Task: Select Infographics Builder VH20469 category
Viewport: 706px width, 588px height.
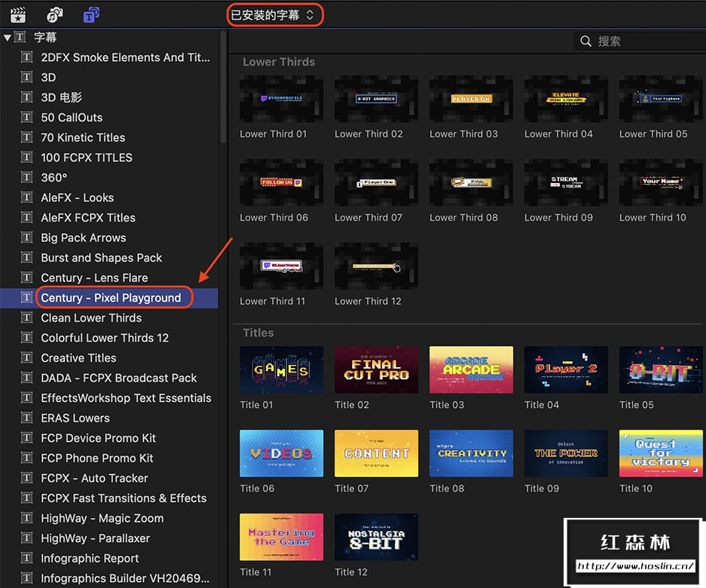Action: (x=109, y=578)
